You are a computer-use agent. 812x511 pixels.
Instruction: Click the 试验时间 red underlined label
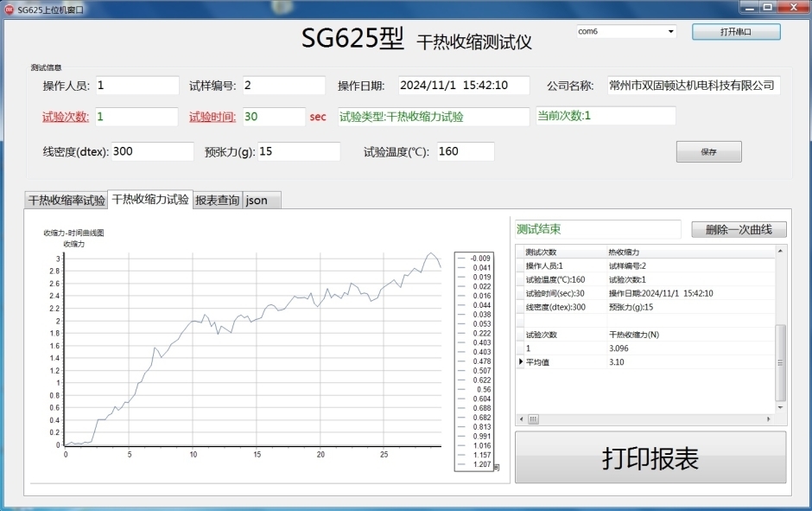[x=213, y=117]
